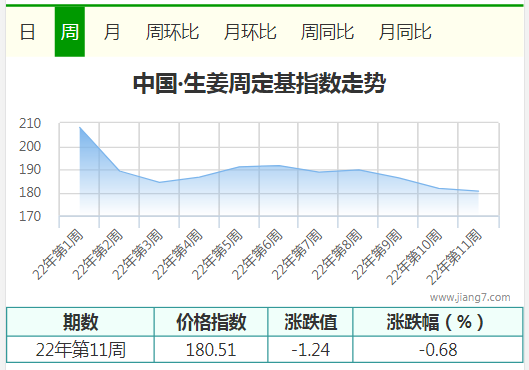The height and width of the screenshot is (370, 529).
Task: Click the -0.68 percent change cell
Action: pyautogui.click(x=438, y=349)
